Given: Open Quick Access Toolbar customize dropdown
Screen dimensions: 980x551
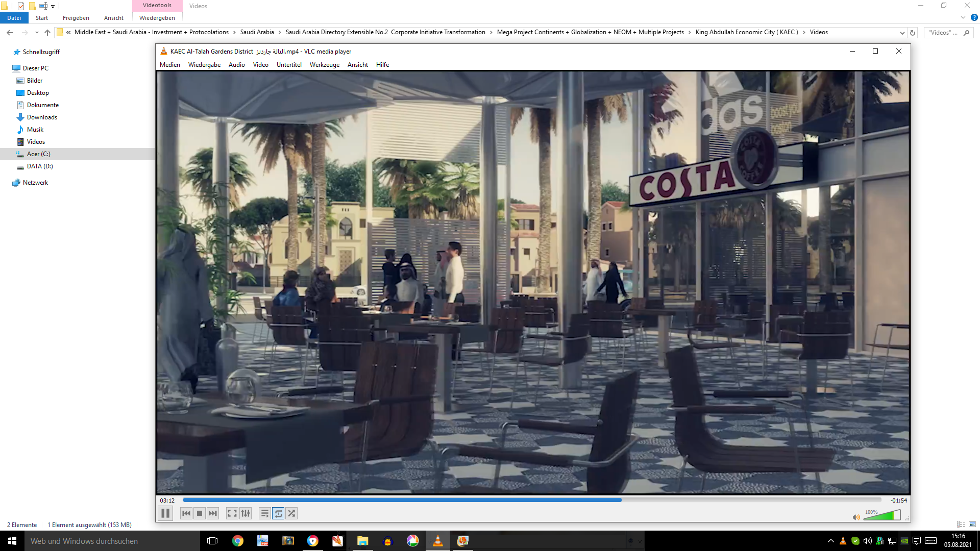Looking at the screenshot, I should point(53,7).
